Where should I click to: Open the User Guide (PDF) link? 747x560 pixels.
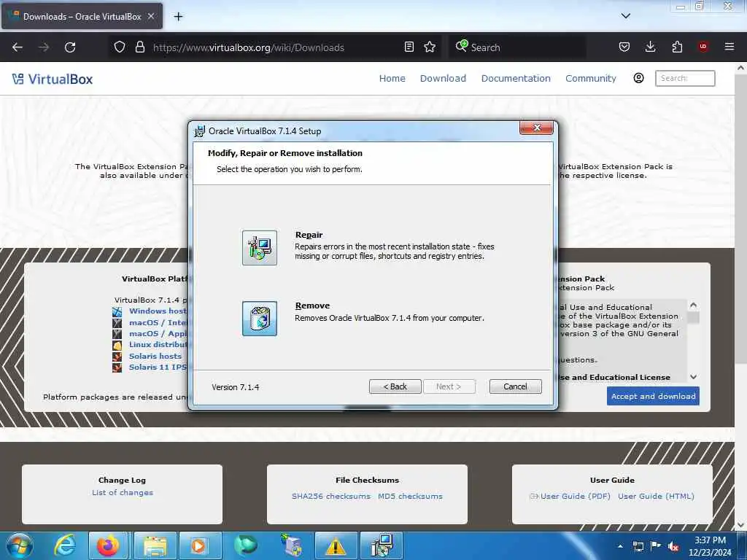click(x=575, y=496)
